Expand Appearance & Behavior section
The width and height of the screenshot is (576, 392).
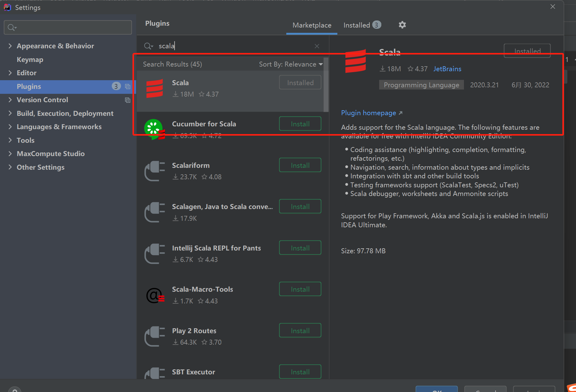click(10, 46)
